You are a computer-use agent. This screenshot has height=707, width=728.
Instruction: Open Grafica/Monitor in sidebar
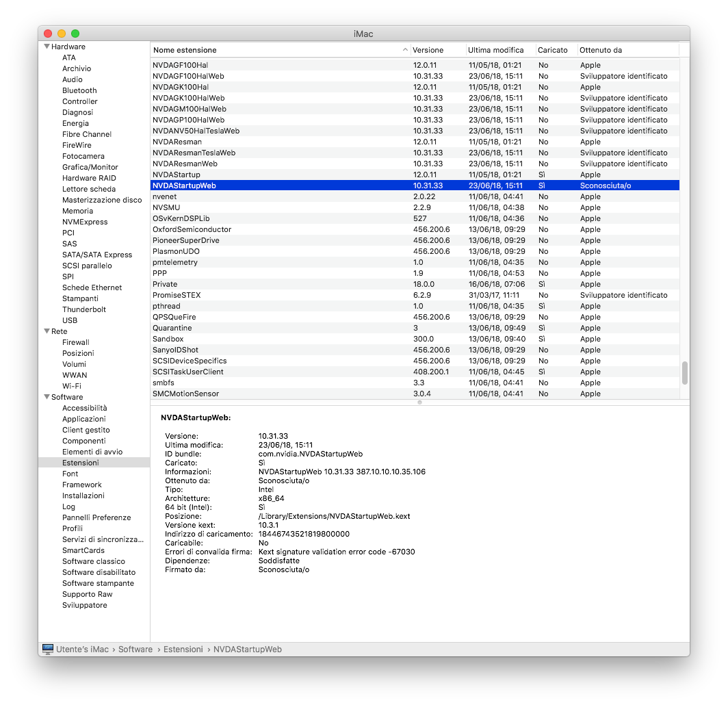pyautogui.click(x=90, y=167)
